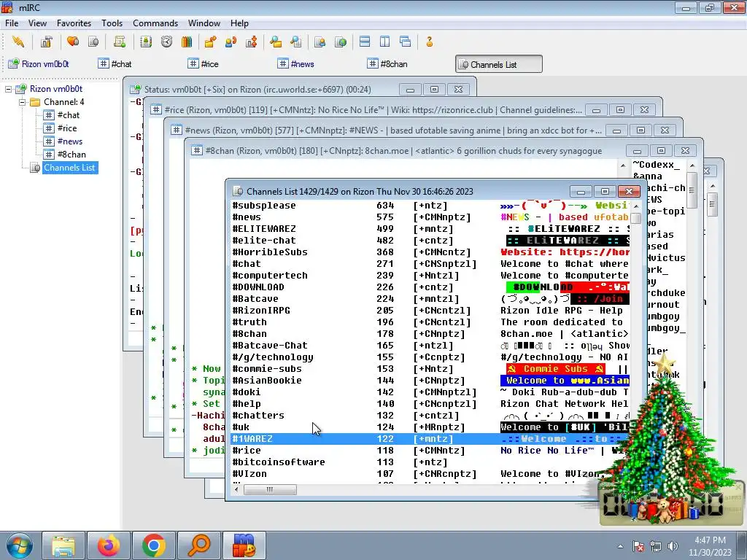Select #8chan in the treebar
The height and width of the screenshot is (560, 747).
(x=71, y=155)
